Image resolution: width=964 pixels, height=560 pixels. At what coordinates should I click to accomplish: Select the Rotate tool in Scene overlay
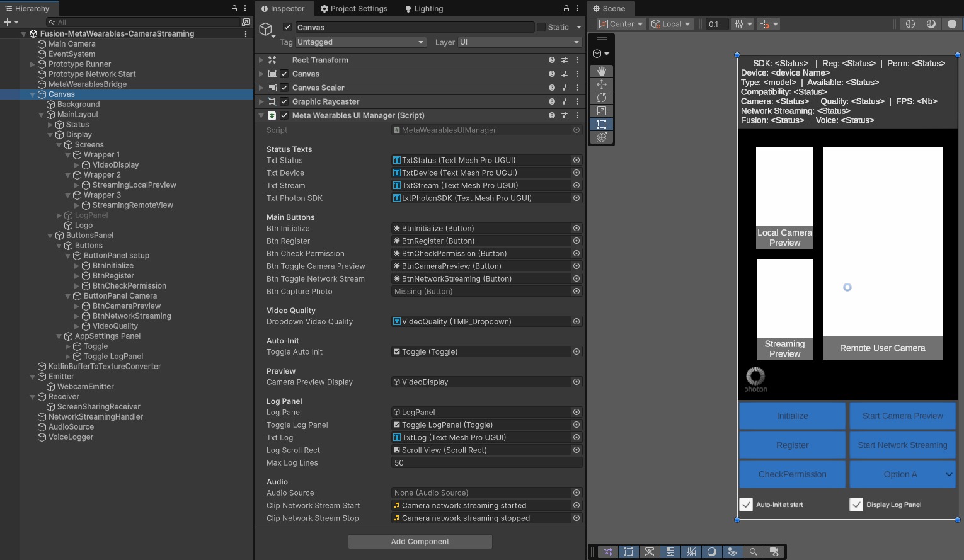(601, 98)
